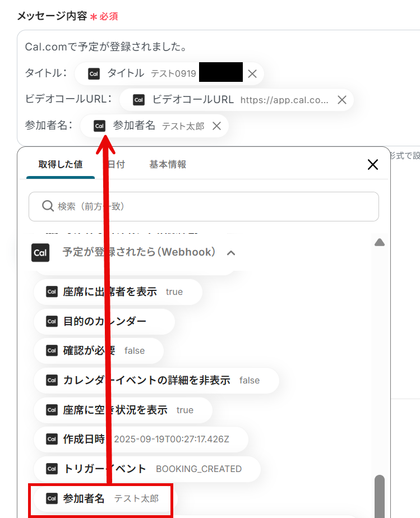Focus the 検索（前方一致）search field
The width and height of the screenshot is (420, 518).
pos(204,206)
